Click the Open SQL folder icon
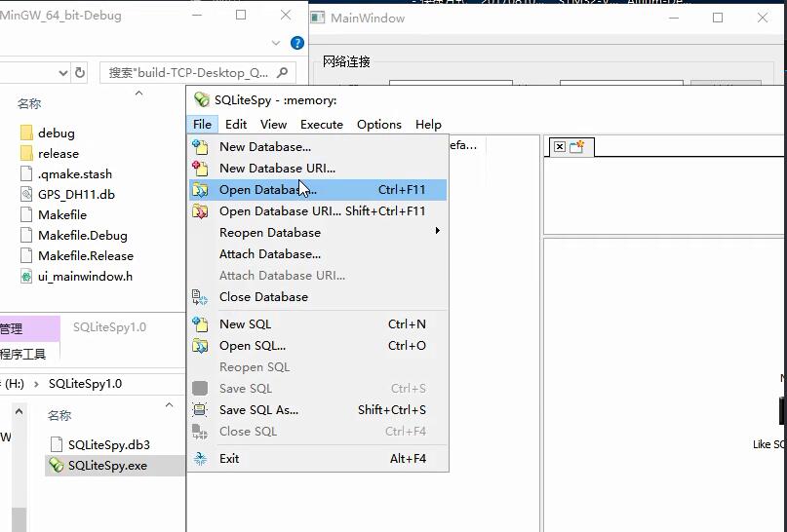 [200, 346]
